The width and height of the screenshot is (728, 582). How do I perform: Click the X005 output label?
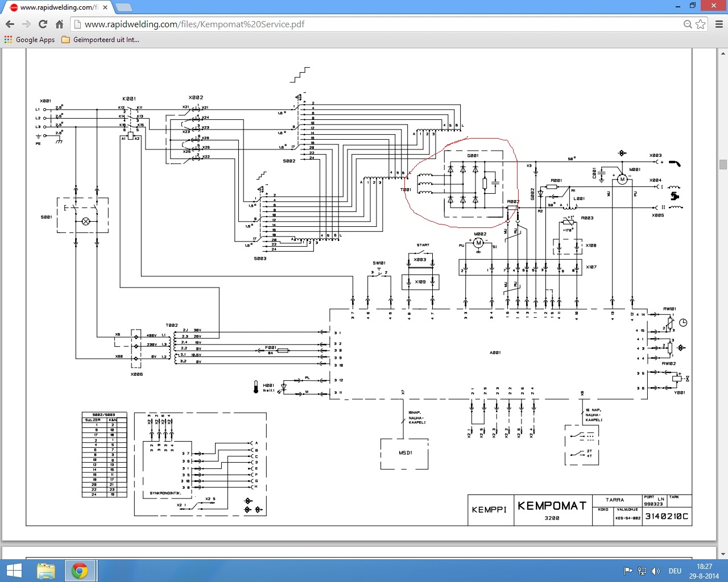pyautogui.click(x=658, y=215)
